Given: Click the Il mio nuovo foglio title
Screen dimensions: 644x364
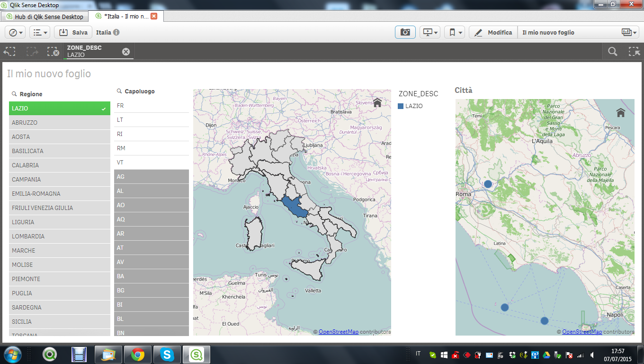Looking at the screenshot, I should click(49, 74).
